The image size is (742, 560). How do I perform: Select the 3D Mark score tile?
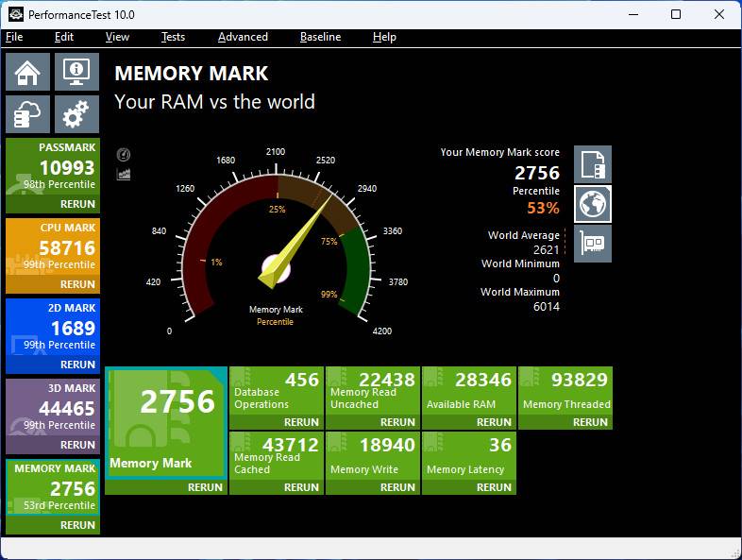tap(53, 408)
